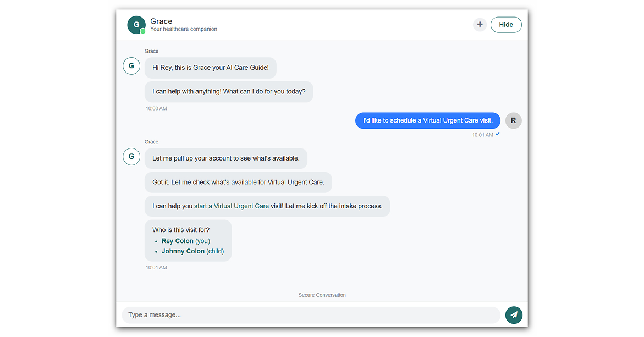
Task: Send message with paper plane icon
Action: [x=514, y=315]
